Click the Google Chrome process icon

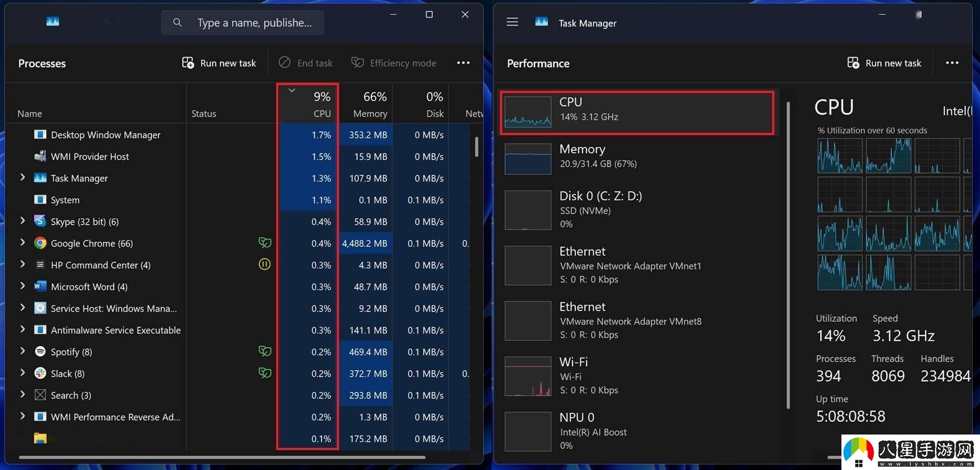pos(40,243)
